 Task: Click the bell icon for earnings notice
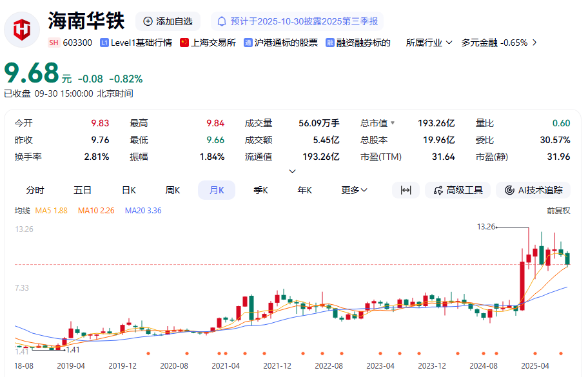pyautogui.click(x=222, y=21)
